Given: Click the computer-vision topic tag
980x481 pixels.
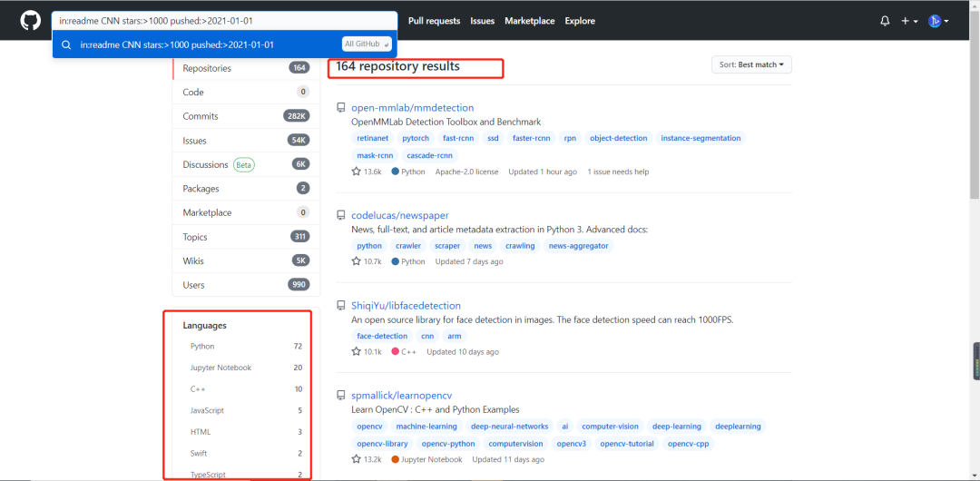Looking at the screenshot, I should pyautogui.click(x=610, y=427).
